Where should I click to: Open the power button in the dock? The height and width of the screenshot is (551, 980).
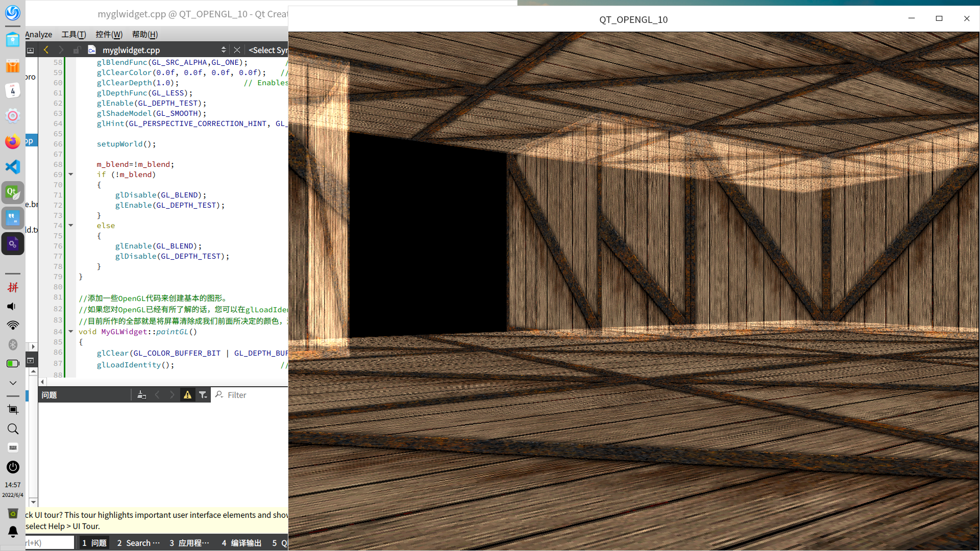pyautogui.click(x=13, y=467)
